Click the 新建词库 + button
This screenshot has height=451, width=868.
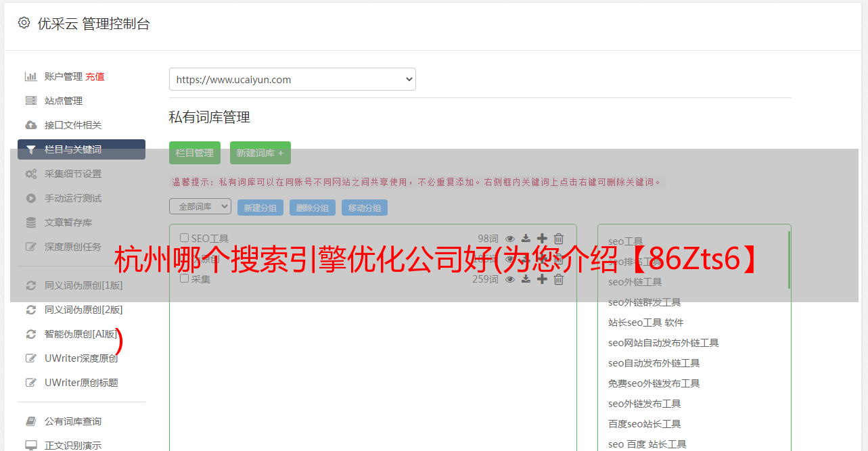pos(260,153)
